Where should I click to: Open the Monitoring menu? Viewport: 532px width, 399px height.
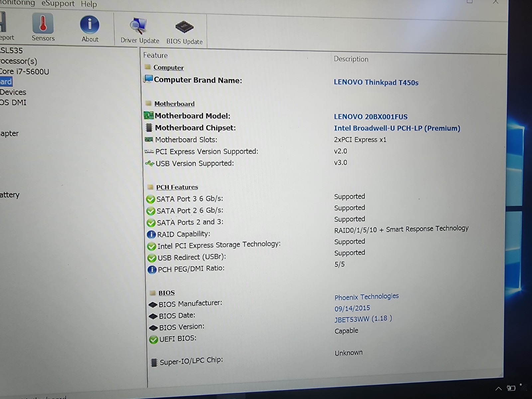[x=17, y=3]
